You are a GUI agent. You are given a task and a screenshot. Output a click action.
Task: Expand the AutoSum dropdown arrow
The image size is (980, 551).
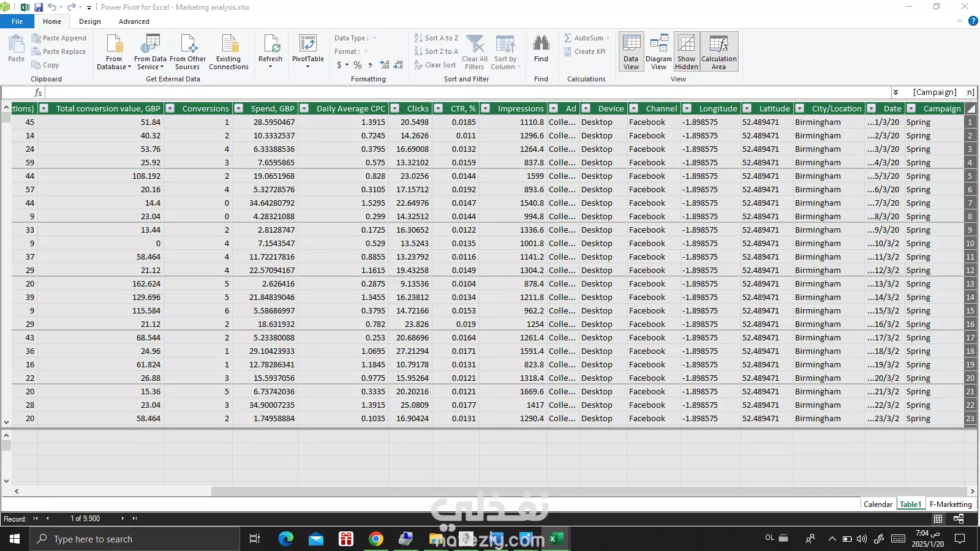pos(608,38)
